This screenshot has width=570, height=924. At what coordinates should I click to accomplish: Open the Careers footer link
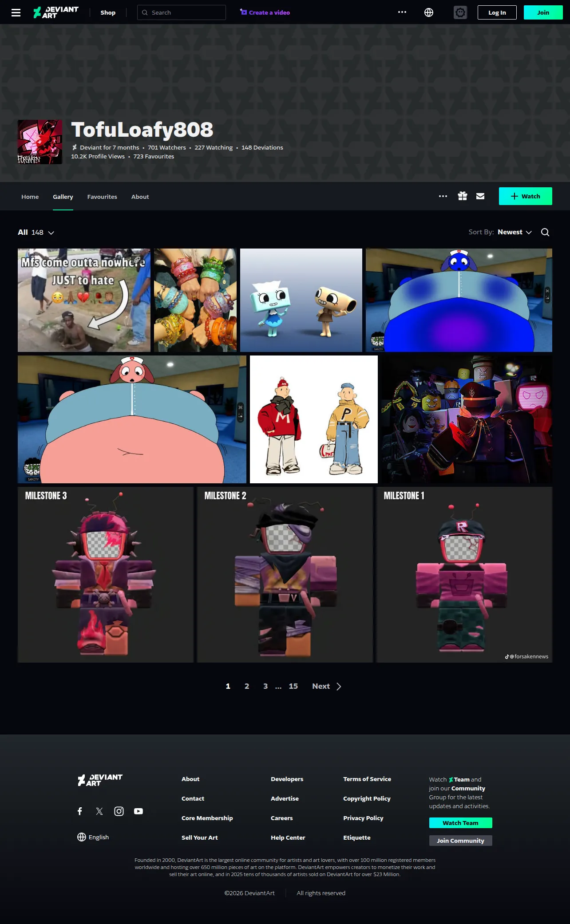pos(282,818)
